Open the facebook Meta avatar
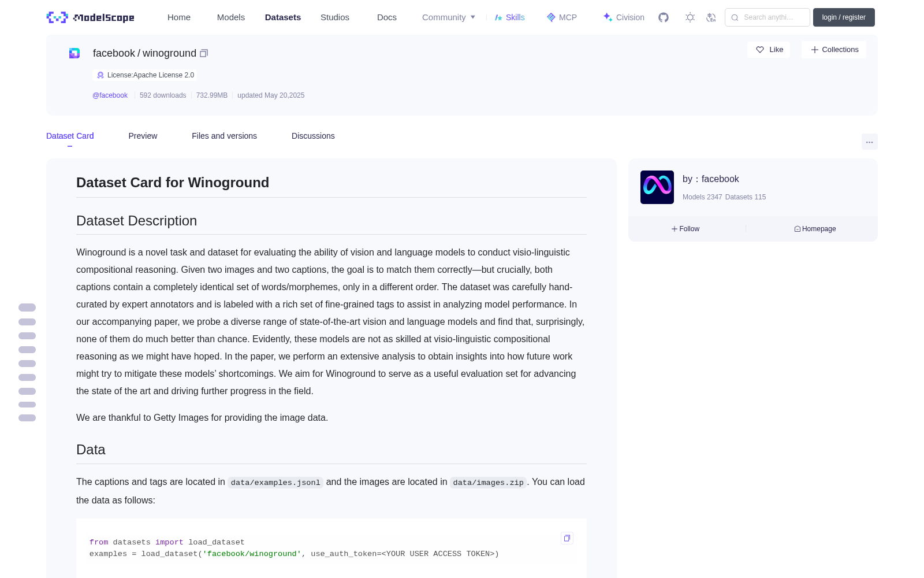The width and height of the screenshot is (924, 578). [x=657, y=187]
